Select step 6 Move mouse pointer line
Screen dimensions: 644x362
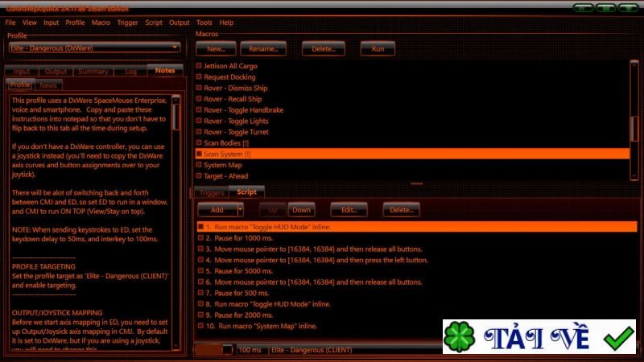click(x=314, y=282)
